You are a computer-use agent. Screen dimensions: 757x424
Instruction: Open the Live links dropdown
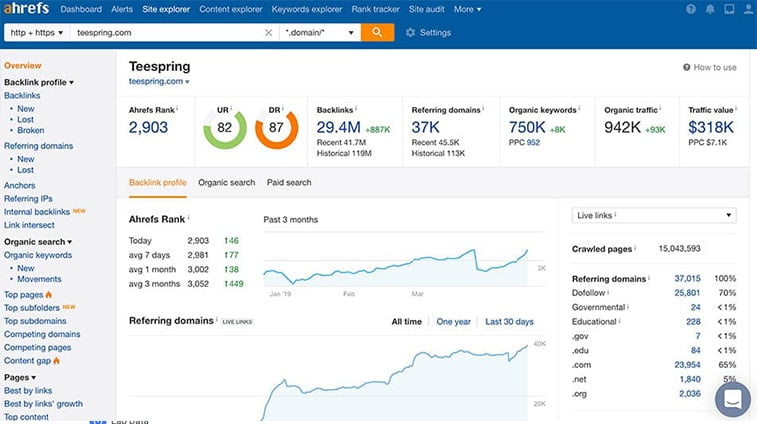[x=654, y=215]
